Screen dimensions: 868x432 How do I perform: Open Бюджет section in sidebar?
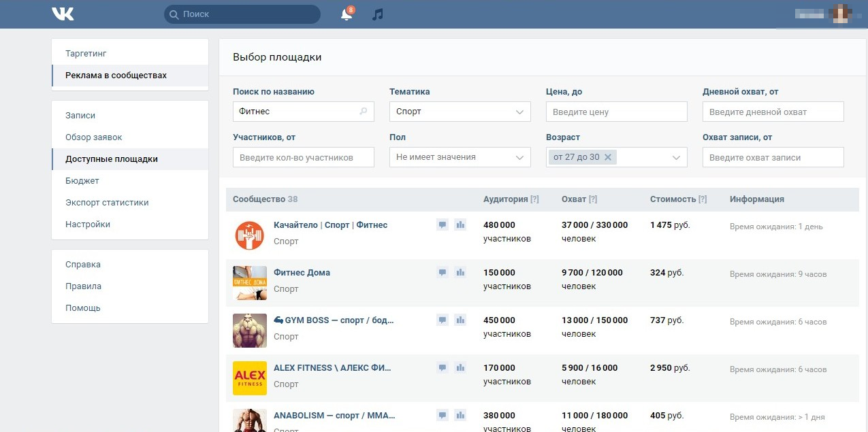tap(82, 180)
